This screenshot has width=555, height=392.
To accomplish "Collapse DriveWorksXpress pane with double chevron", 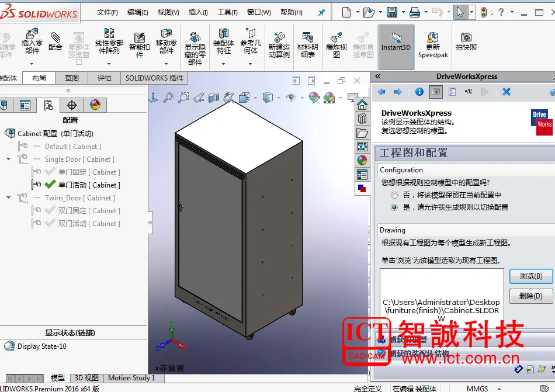I will pos(377,77).
